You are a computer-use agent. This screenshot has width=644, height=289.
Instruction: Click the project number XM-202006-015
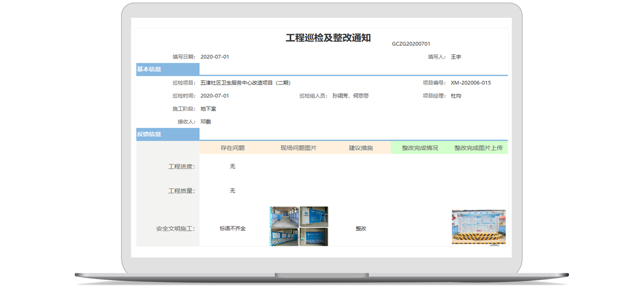(x=470, y=83)
